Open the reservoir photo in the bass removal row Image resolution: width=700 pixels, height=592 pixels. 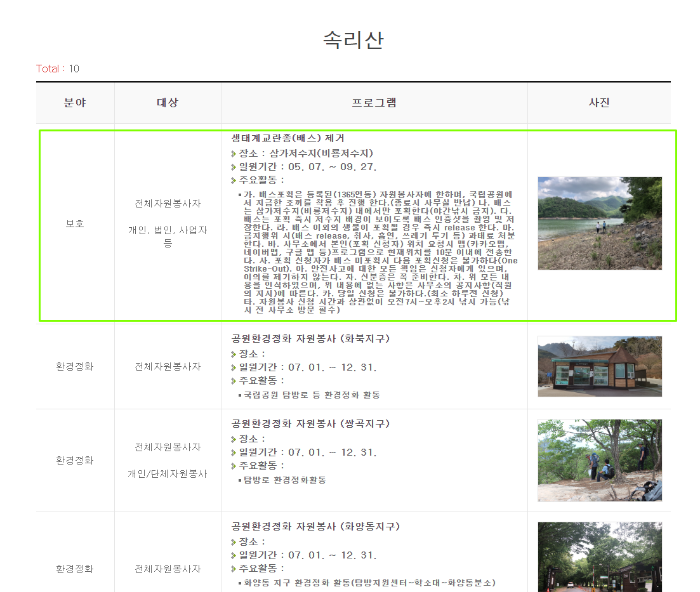point(600,223)
